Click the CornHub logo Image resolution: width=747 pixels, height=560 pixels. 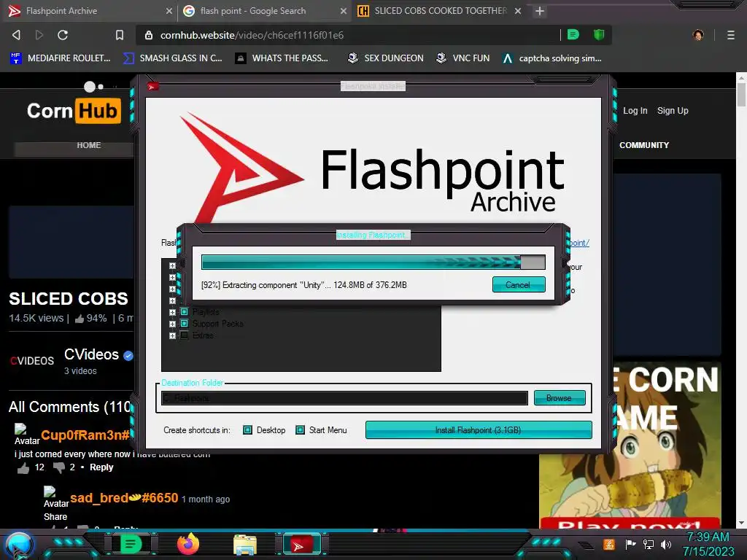click(x=74, y=111)
